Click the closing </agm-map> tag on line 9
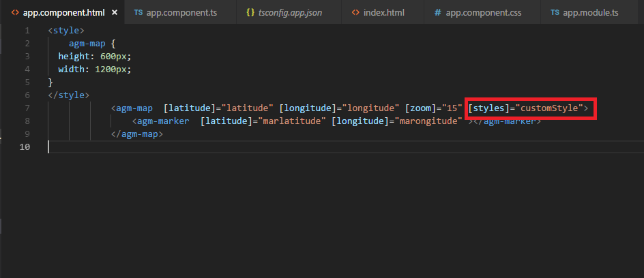This screenshot has width=644, height=278. click(x=137, y=134)
